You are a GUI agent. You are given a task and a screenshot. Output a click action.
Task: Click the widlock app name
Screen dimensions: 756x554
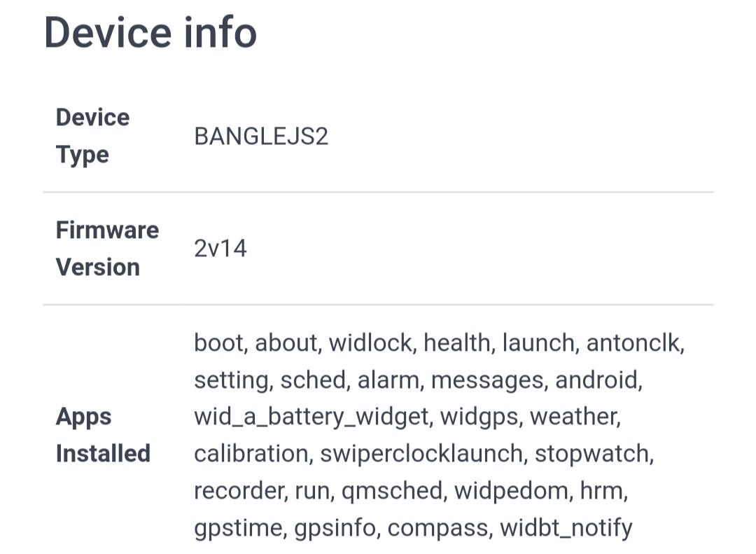(x=370, y=343)
